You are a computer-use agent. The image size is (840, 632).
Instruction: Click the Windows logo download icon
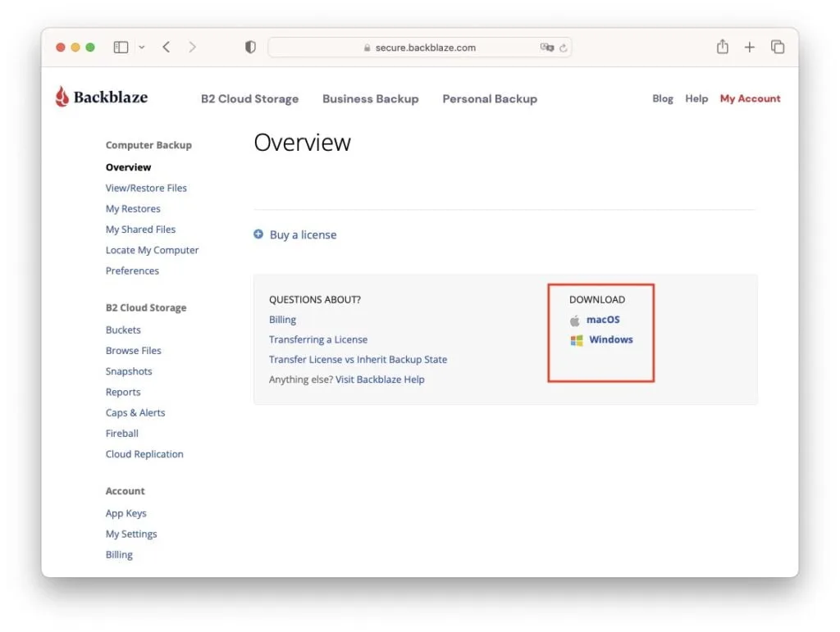(575, 339)
